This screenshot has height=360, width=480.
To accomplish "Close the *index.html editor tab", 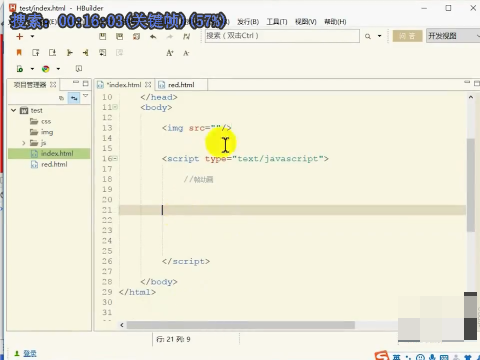I will tap(148, 85).
